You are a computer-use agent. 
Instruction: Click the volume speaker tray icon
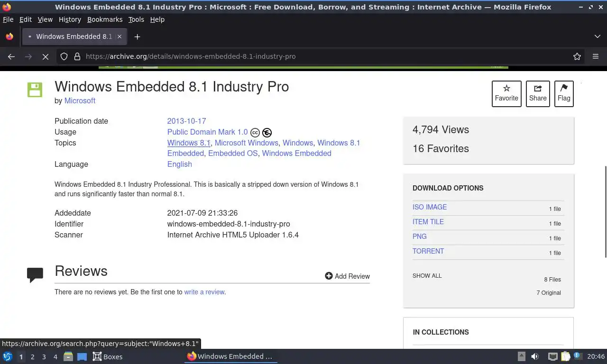click(535, 356)
